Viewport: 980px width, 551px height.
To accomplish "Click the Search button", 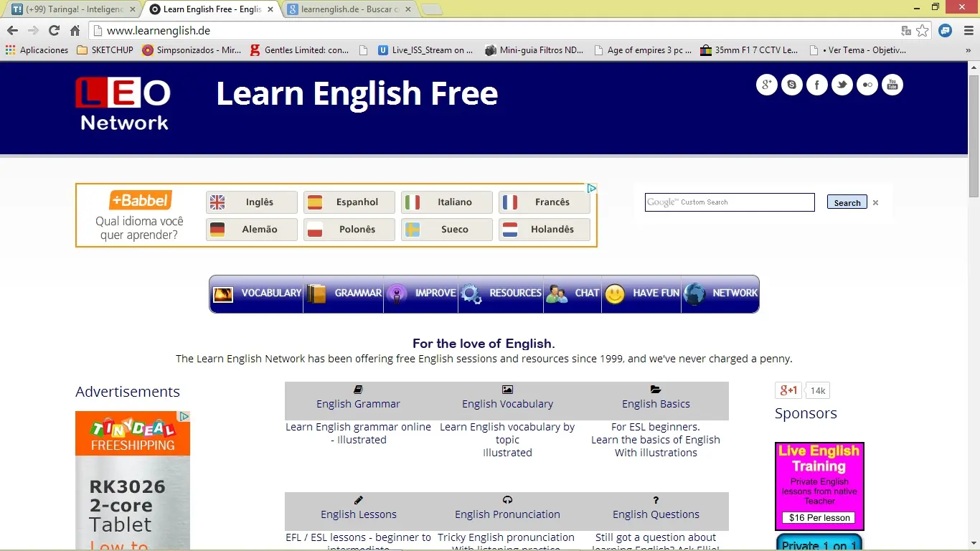I will [x=847, y=202].
